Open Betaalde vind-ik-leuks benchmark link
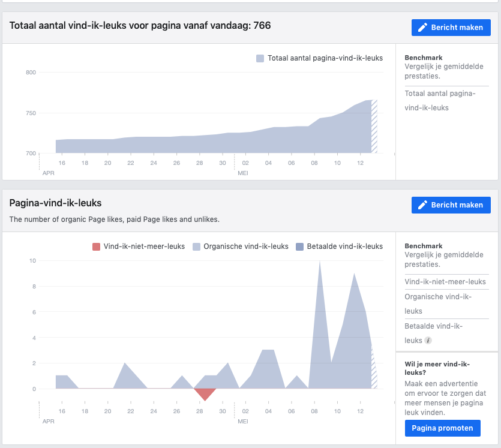This screenshot has width=501, height=448. pyautogui.click(x=434, y=333)
